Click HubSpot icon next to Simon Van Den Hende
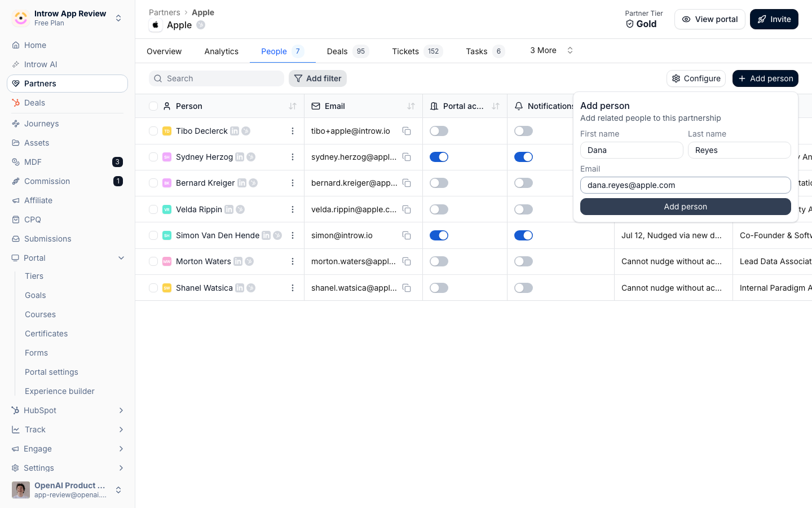This screenshot has height=508, width=812. point(277,235)
